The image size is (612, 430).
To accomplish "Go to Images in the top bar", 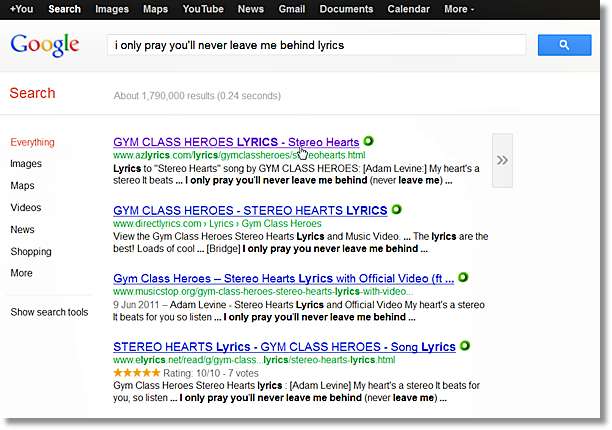I will click(x=112, y=9).
